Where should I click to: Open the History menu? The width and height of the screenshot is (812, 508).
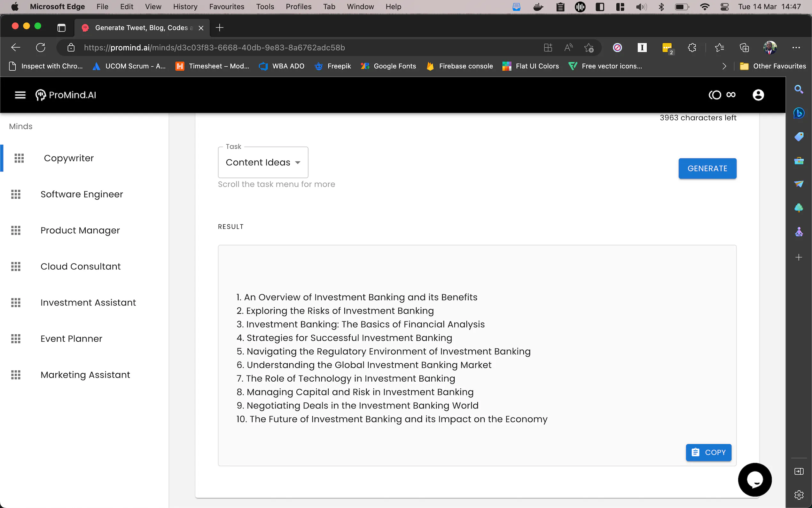(185, 7)
